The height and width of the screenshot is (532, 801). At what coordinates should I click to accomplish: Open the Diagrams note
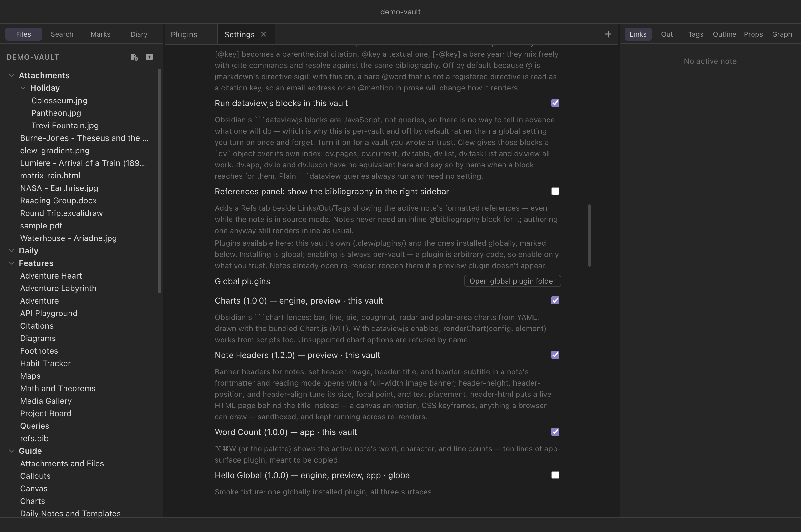38,339
